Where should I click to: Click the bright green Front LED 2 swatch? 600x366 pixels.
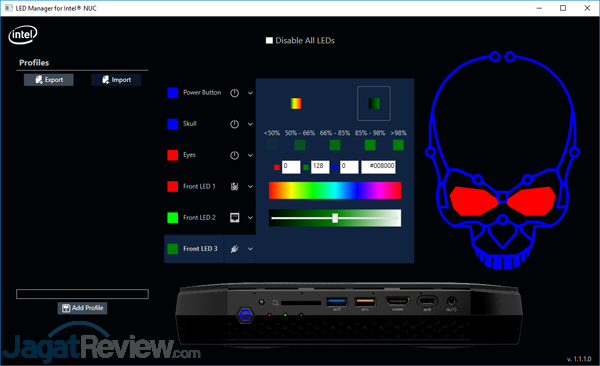[x=173, y=217]
